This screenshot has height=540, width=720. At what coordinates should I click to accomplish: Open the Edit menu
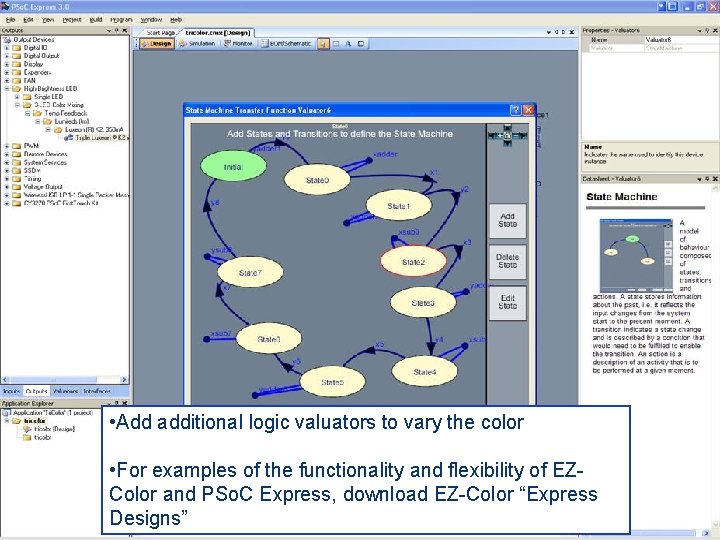tap(28, 20)
